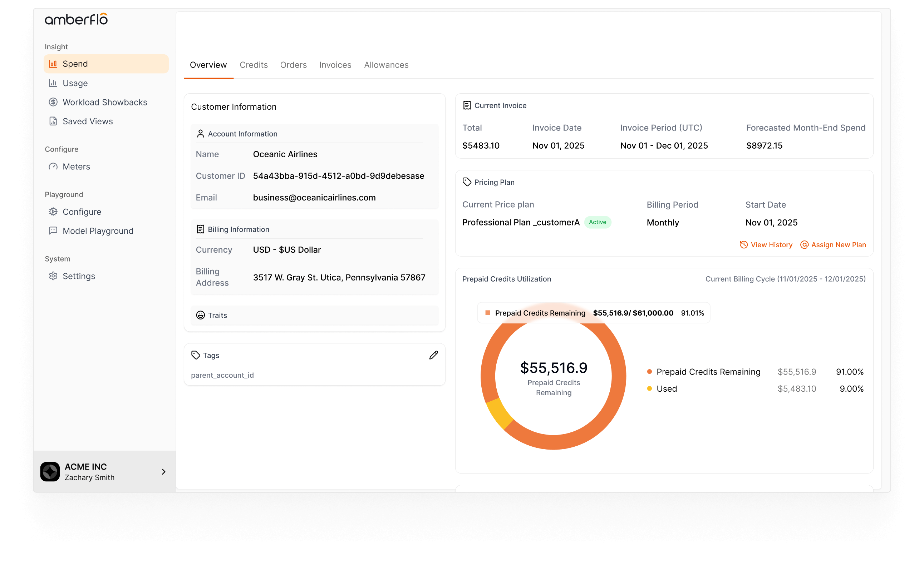
Task: Click the Model Playground chat icon
Action: point(53,230)
